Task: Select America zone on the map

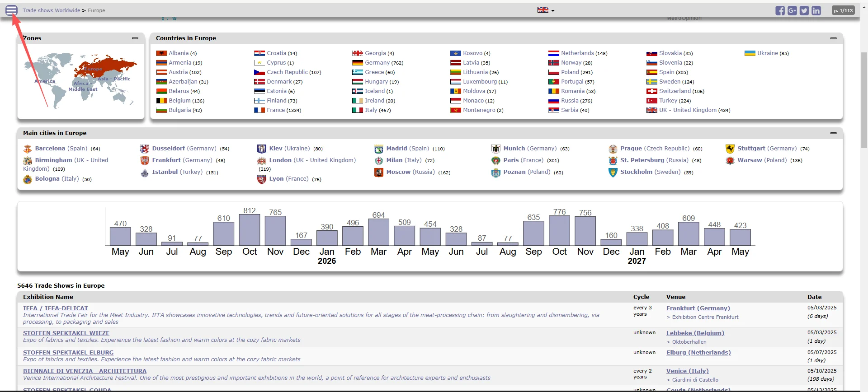Action: [45, 81]
